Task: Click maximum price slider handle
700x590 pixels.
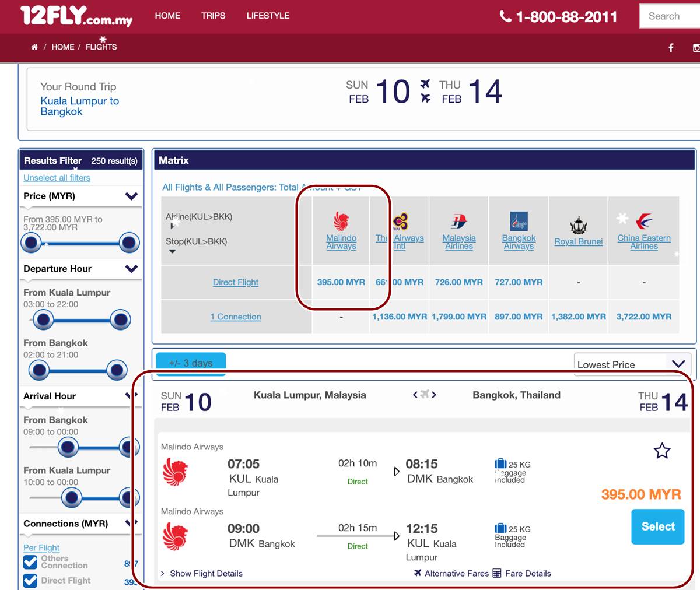Action: pos(129,243)
